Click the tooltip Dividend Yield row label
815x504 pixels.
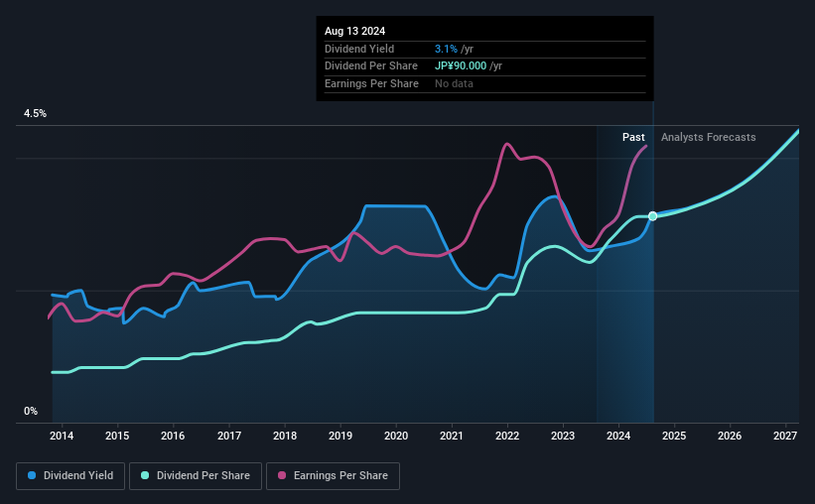pyautogui.click(x=359, y=49)
